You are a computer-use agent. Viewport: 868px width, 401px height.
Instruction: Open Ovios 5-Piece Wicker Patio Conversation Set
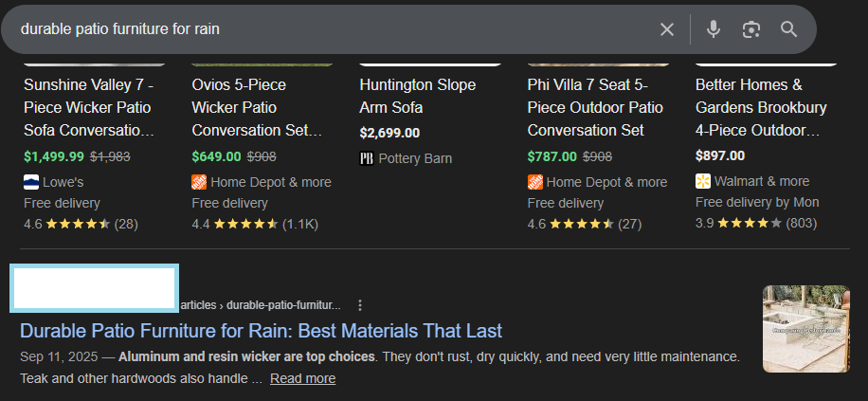[x=257, y=107]
